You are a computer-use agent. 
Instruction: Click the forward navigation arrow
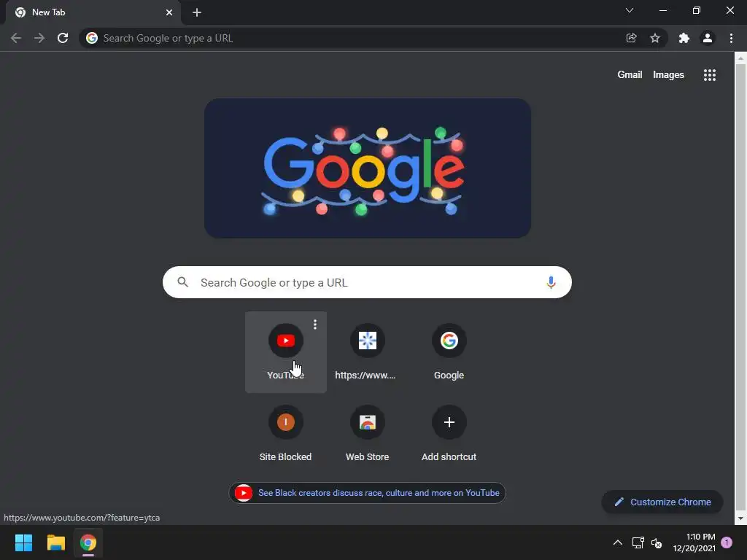pos(39,38)
